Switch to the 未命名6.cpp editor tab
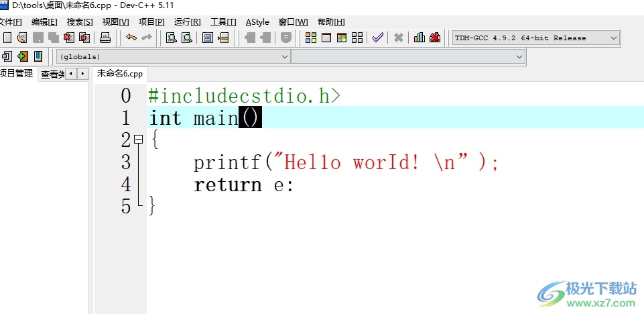644x314 pixels. [120, 74]
